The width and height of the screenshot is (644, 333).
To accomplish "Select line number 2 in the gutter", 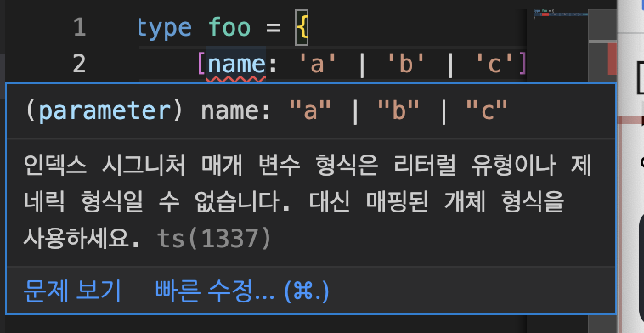I will (79, 65).
